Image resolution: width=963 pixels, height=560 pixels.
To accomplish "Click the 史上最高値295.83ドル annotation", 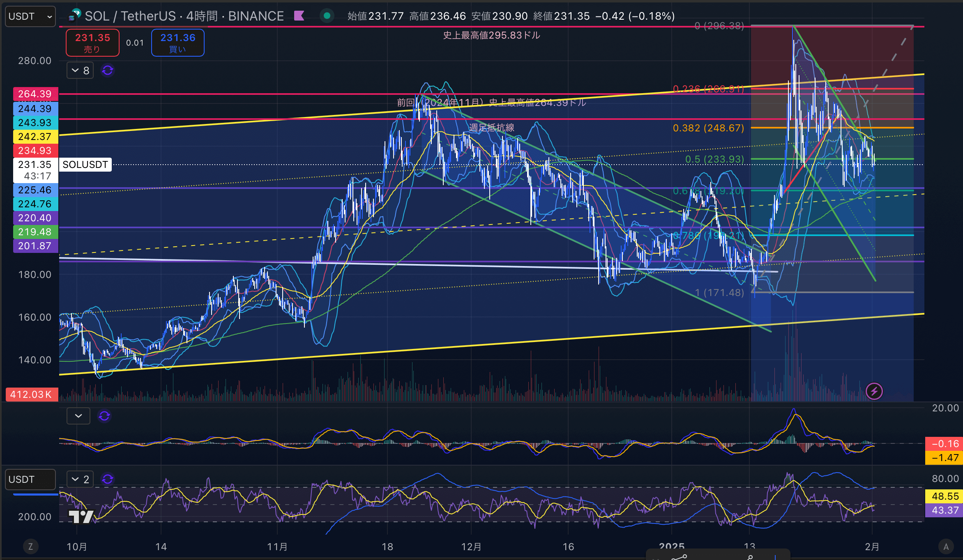I will pyautogui.click(x=491, y=35).
